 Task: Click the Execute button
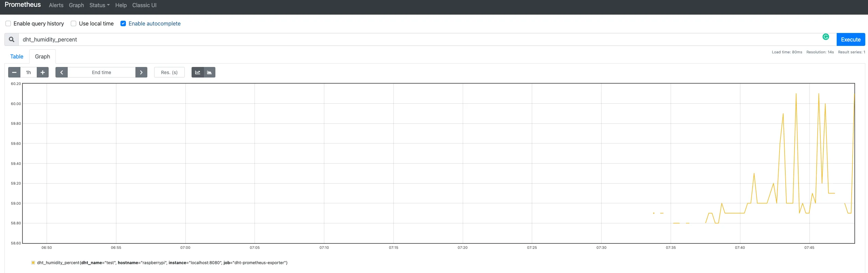tap(851, 39)
